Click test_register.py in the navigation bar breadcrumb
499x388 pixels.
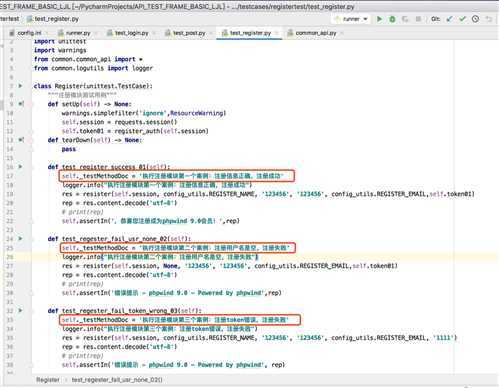pyautogui.click(x=53, y=19)
